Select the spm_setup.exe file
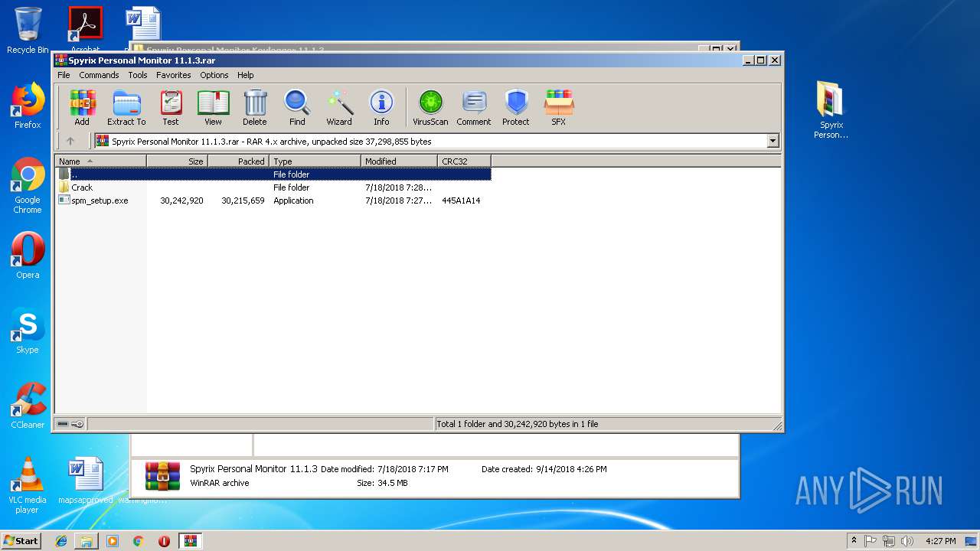This screenshot has width=980, height=551. (x=273, y=201)
